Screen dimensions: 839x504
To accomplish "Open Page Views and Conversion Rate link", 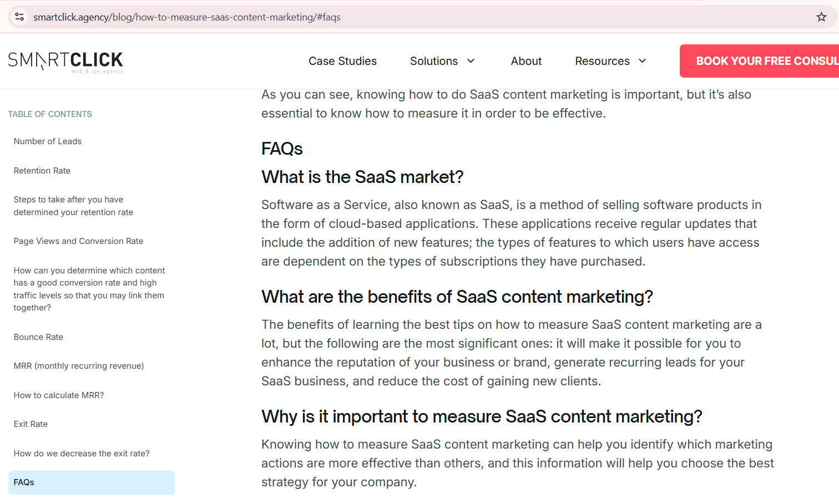I will [78, 241].
